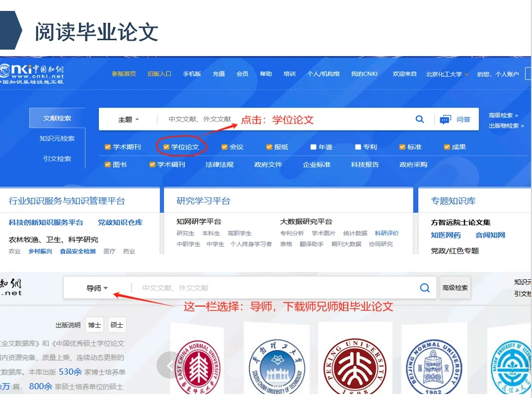Click the 音阅知网 link
Viewport: 532px width, 398px height.
tap(490, 235)
